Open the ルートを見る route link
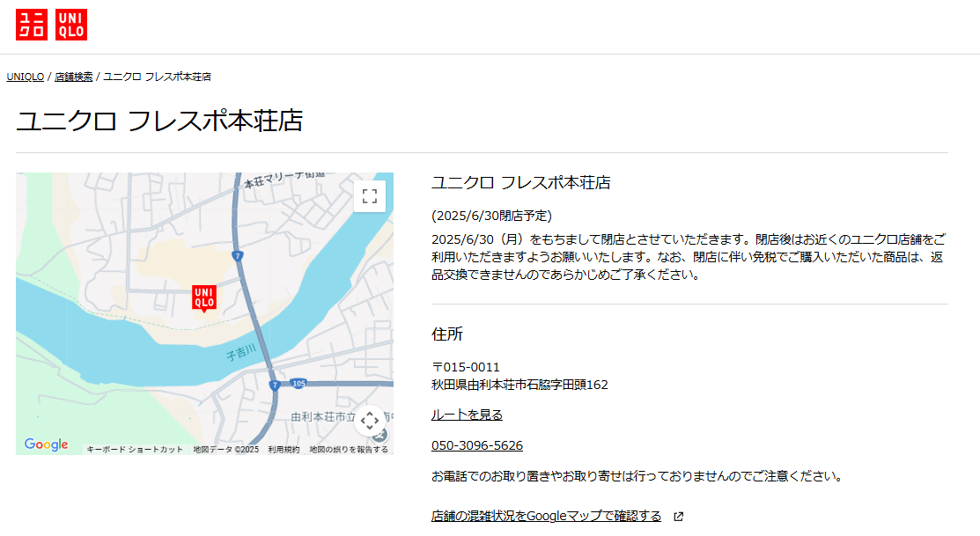980x536 pixels. coord(467,415)
